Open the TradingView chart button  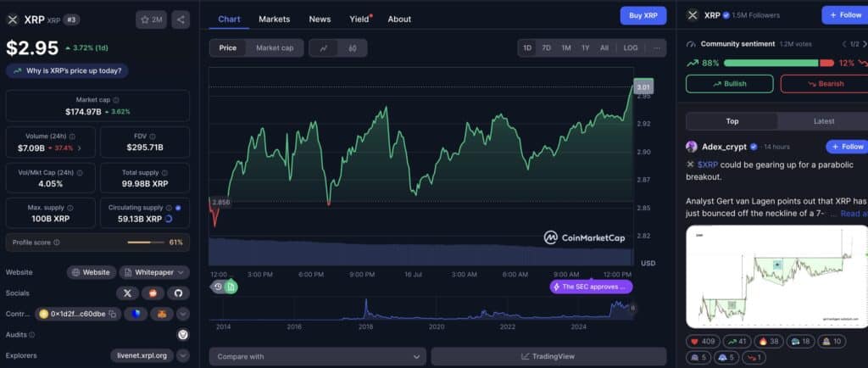point(548,357)
